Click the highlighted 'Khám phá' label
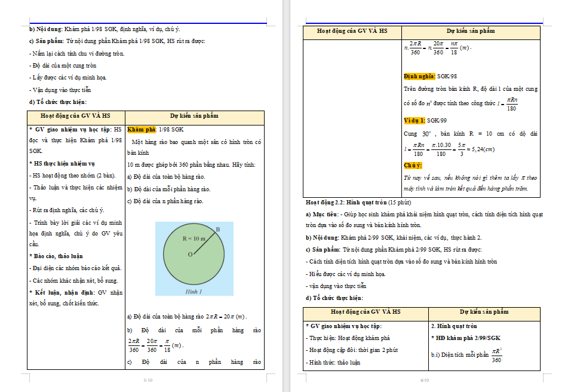Screen dimensions: 571x392 (141, 129)
